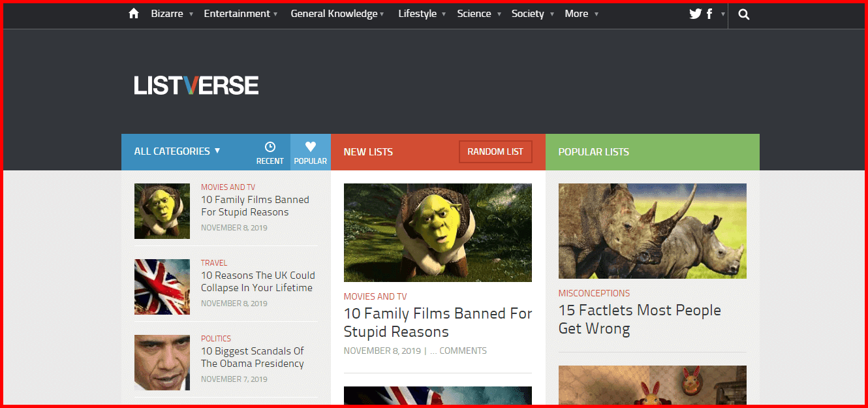Go to the home icon in the navbar
This screenshot has height=408, width=868.
134,14
